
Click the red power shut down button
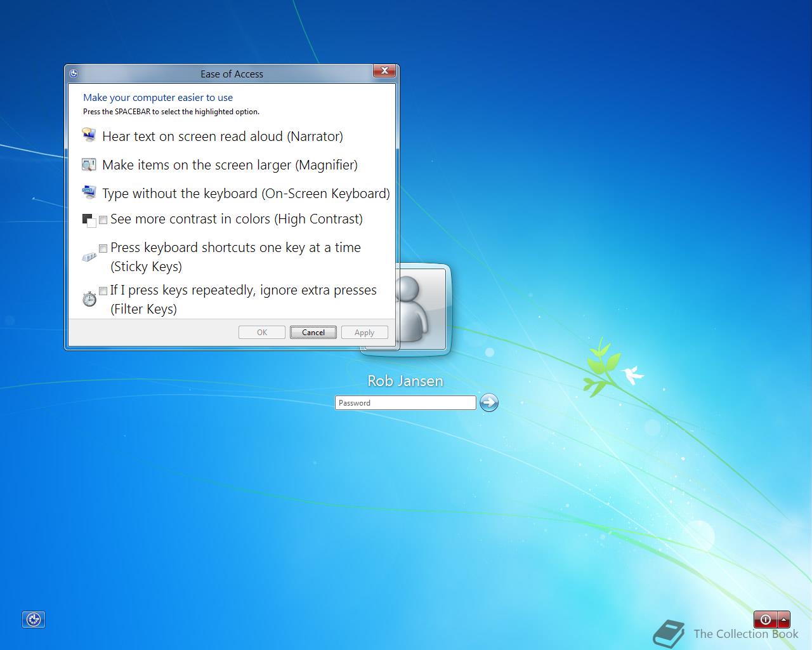click(766, 620)
